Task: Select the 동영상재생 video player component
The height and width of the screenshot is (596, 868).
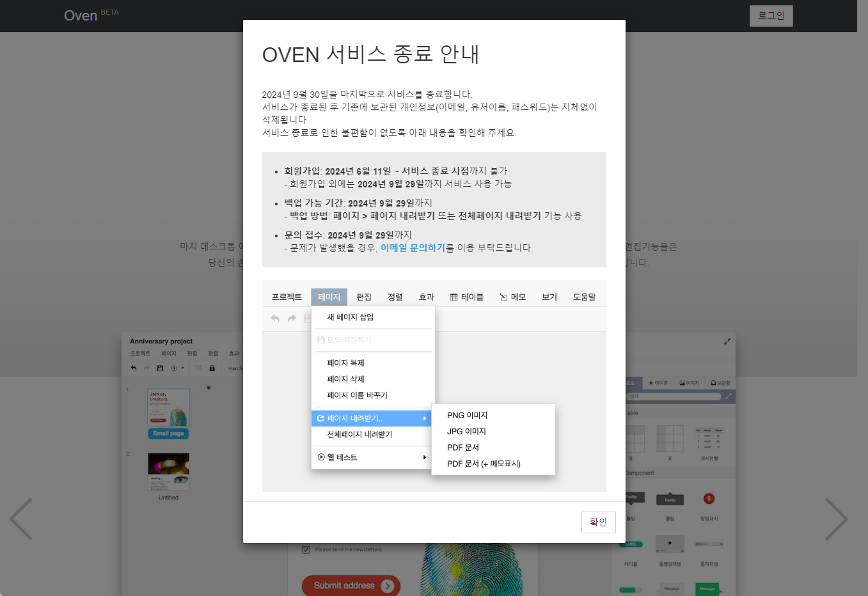Action: point(670,544)
